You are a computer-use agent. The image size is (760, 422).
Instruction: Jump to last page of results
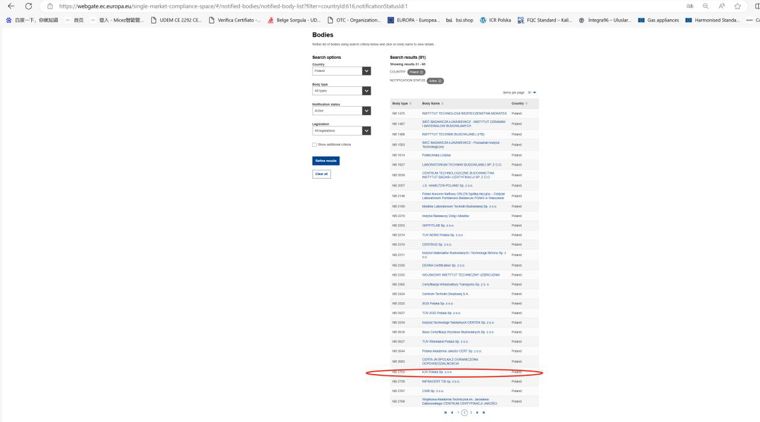484,413
